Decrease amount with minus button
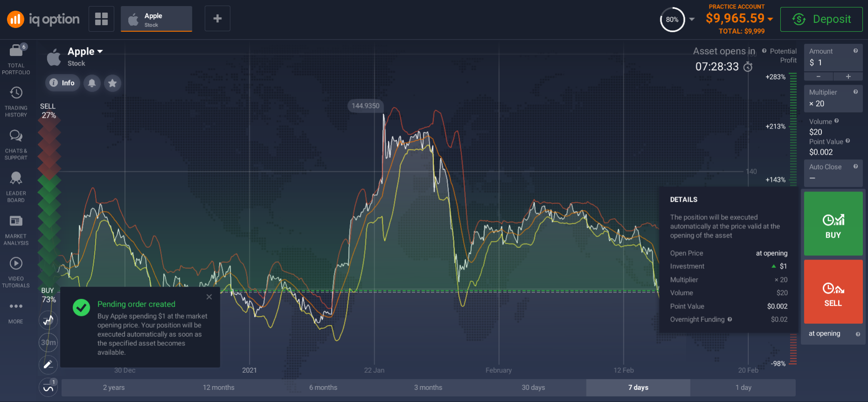The height and width of the screenshot is (402, 868). (x=819, y=76)
